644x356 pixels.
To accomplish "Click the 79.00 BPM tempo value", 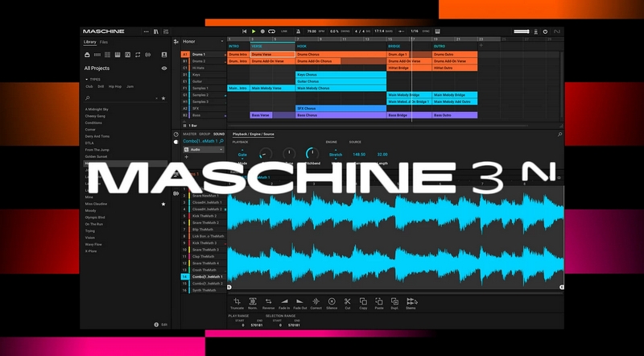I will click(312, 31).
